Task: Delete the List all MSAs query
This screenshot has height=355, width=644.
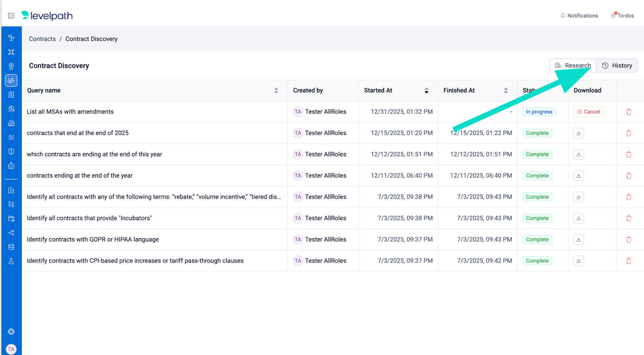Action: coord(628,112)
